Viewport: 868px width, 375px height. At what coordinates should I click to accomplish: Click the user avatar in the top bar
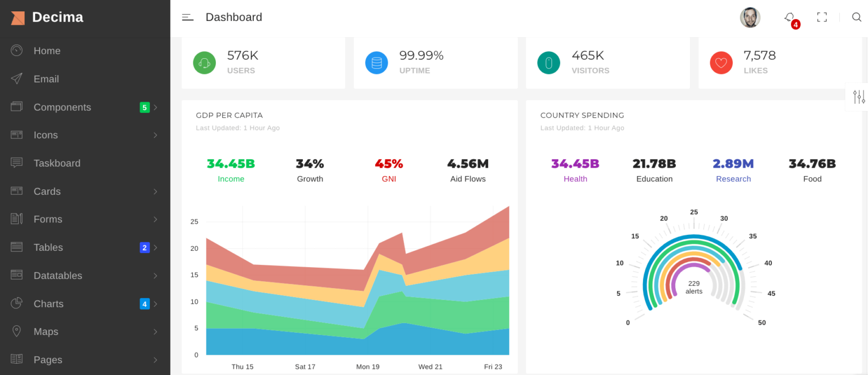750,17
